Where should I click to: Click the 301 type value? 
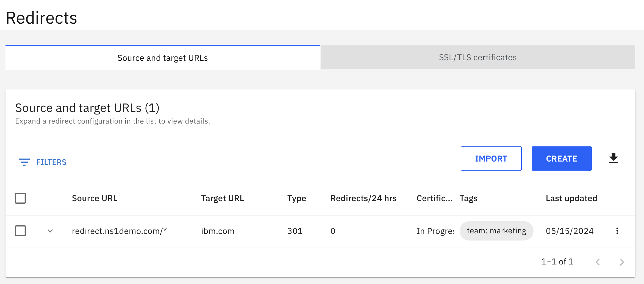[x=295, y=231]
